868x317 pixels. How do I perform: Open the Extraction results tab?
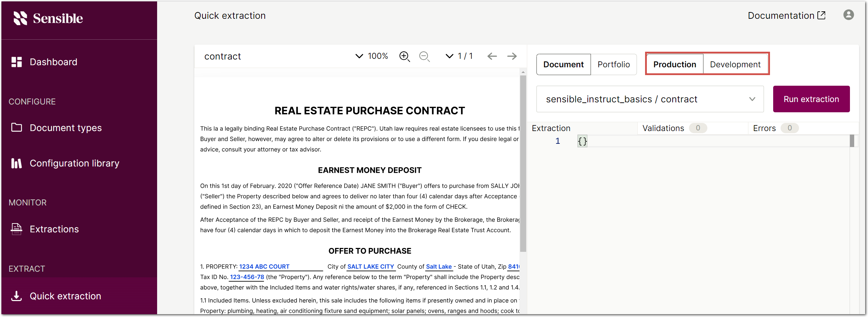point(551,128)
